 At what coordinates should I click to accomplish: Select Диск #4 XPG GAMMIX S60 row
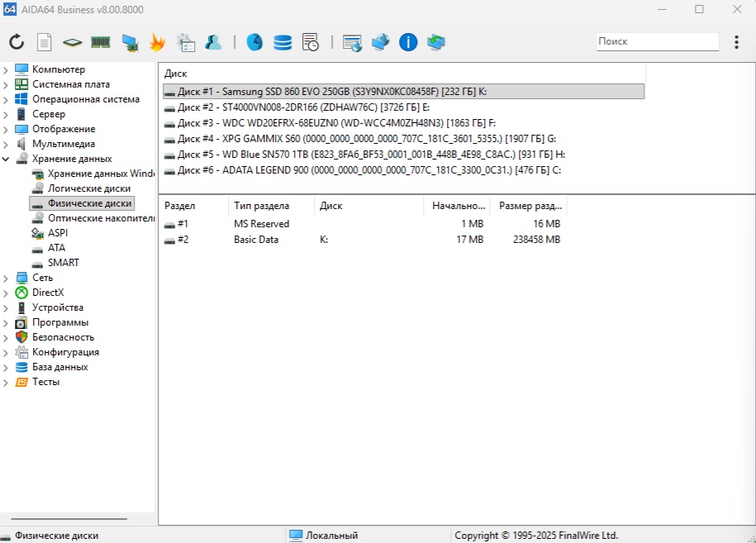pos(403,139)
